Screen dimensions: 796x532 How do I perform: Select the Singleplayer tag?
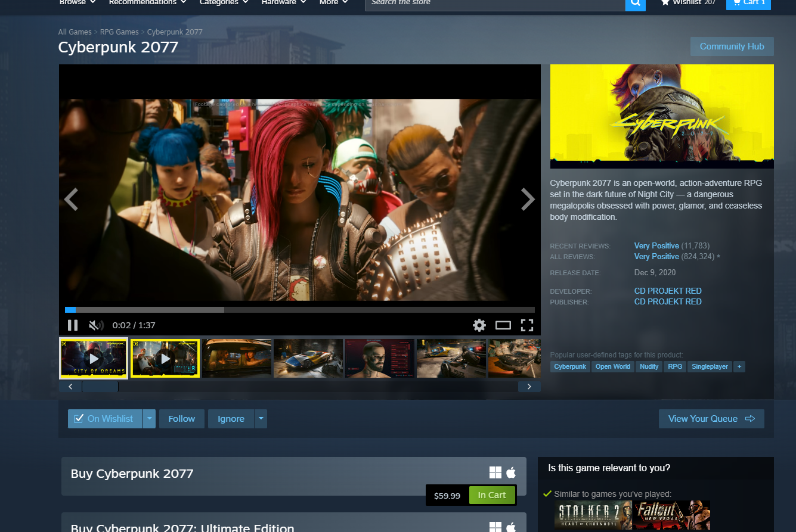[710, 366]
